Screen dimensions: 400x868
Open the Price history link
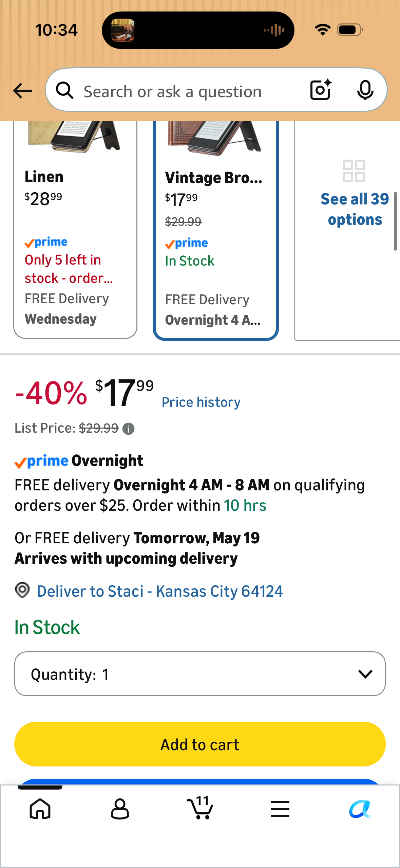201,402
